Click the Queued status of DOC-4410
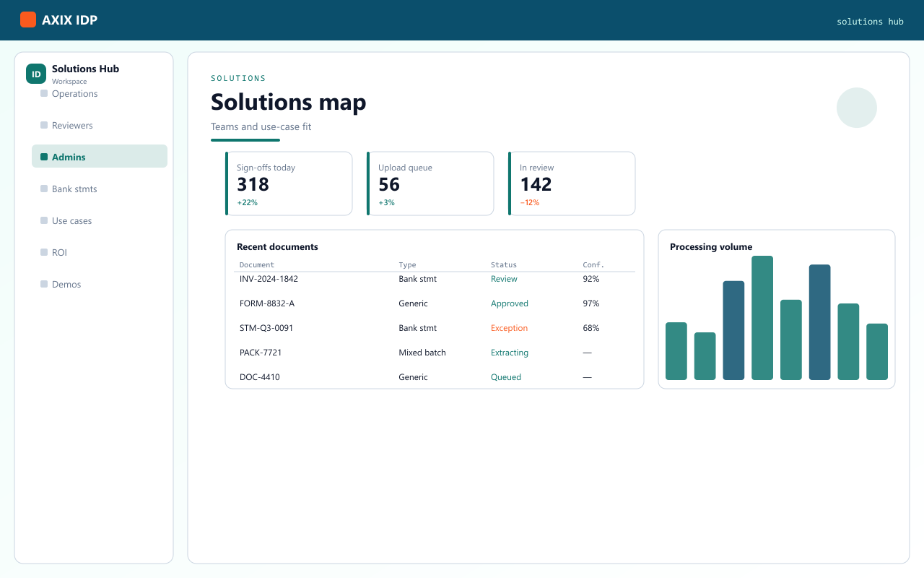This screenshot has height=578, width=924. (506, 377)
